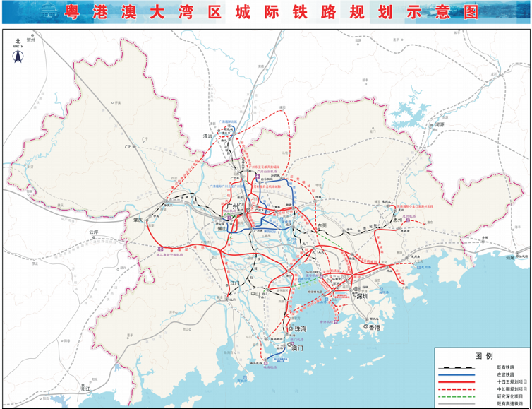
Task: Click the Dongguan city label
Action: pos(323,225)
